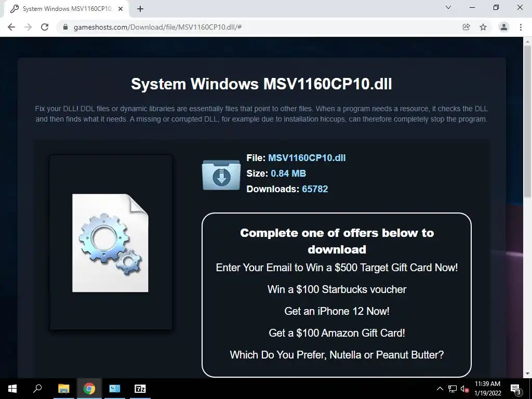Select the System Windows MSV1160CP10 tab
The width and height of the screenshot is (532, 399).
tap(66, 9)
